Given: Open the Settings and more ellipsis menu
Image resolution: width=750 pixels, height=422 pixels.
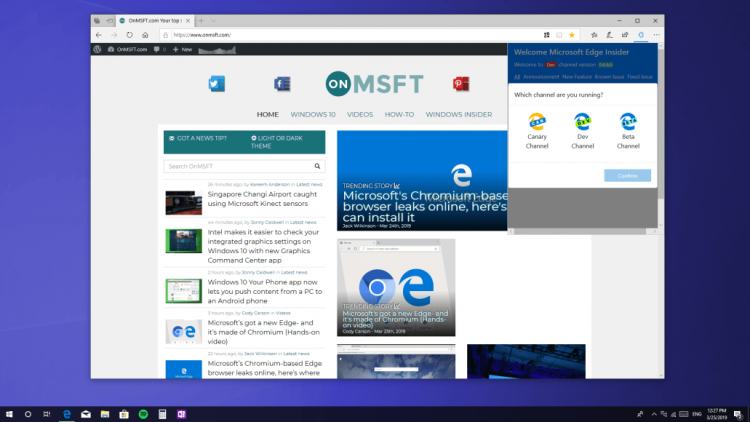Looking at the screenshot, I should coord(656,35).
